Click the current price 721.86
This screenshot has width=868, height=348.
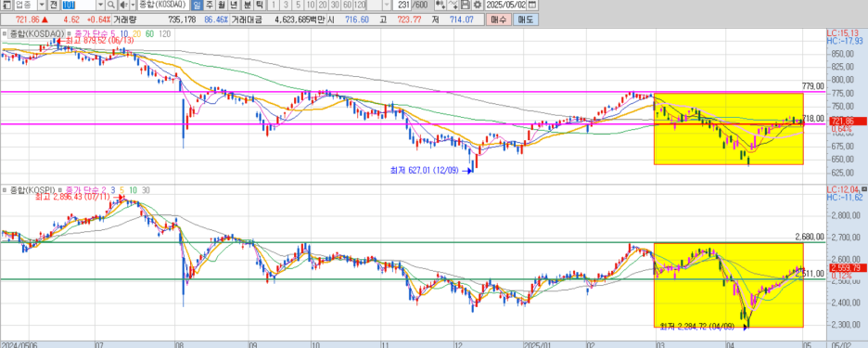click(28, 19)
